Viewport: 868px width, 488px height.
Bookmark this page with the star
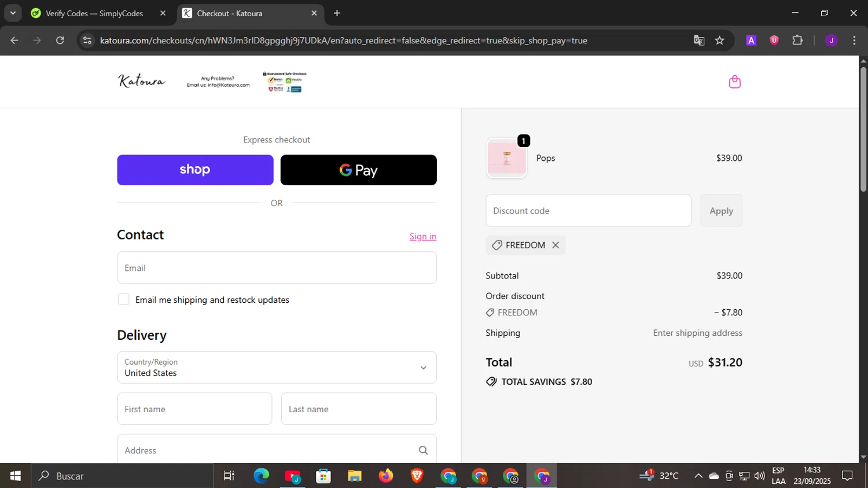719,41
